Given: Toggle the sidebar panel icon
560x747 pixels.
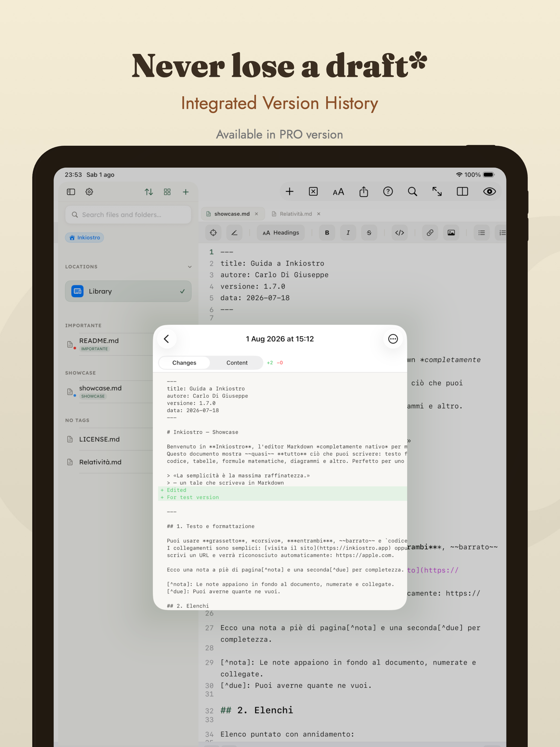Looking at the screenshot, I should [71, 192].
